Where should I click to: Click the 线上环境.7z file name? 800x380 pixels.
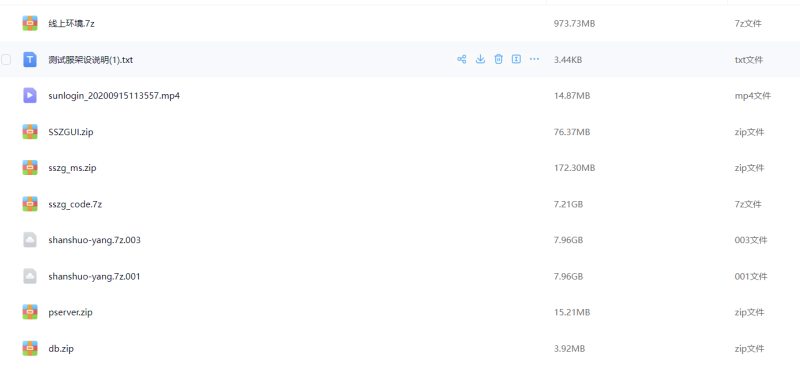[x=71, y=23]
